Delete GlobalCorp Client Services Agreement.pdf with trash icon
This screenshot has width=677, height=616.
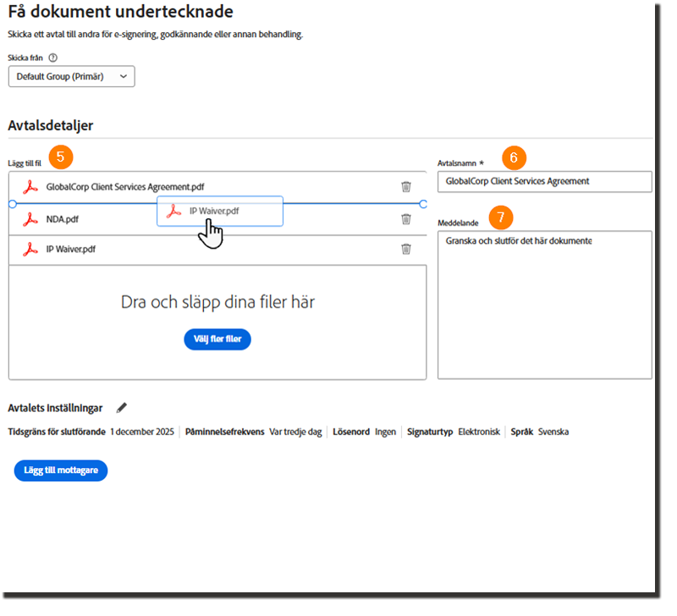[x=406, y=187]
